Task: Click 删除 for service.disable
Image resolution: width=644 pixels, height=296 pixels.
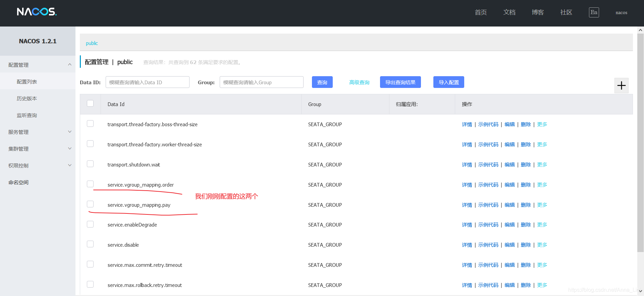Action: [526, 245]
